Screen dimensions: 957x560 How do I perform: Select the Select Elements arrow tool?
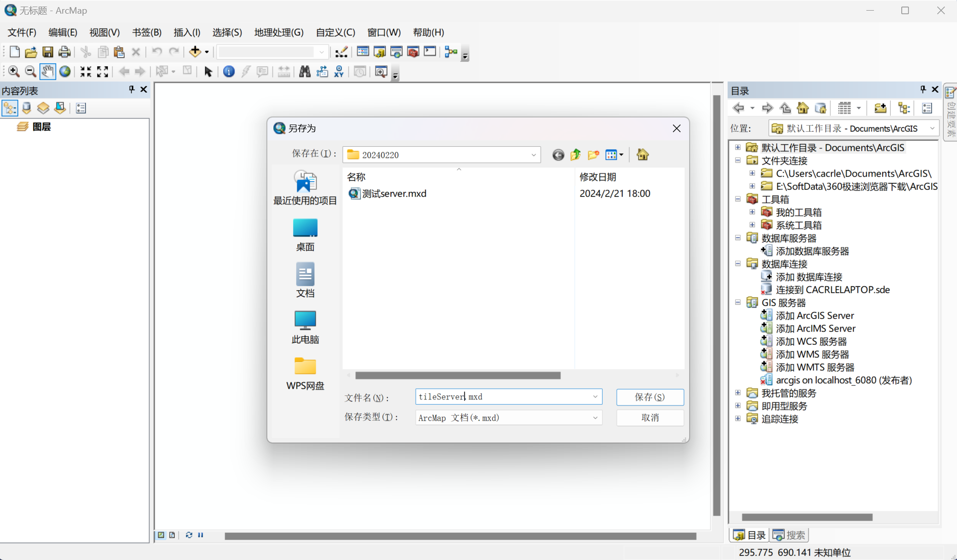(x=208, y=71)
